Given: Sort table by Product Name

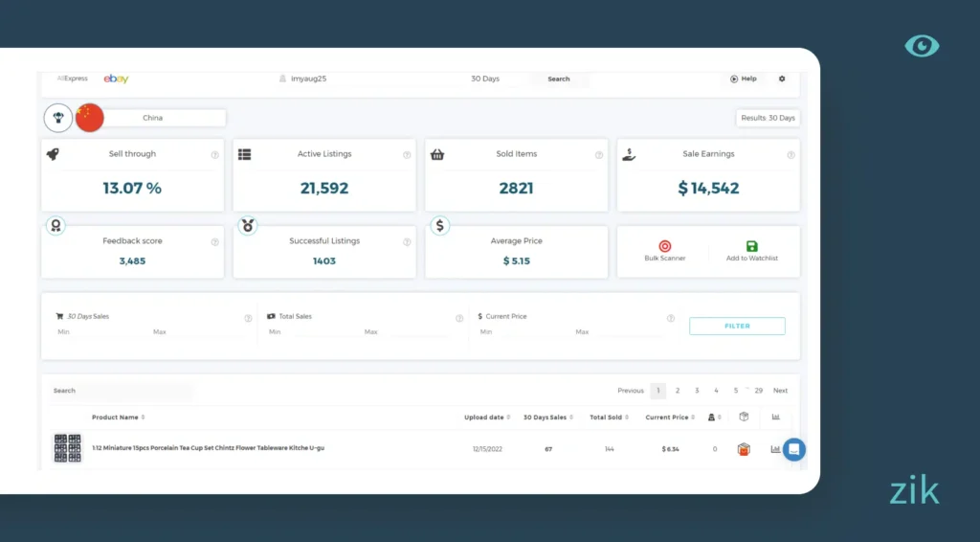Looking at the screenshot, I should click(119, 418).
